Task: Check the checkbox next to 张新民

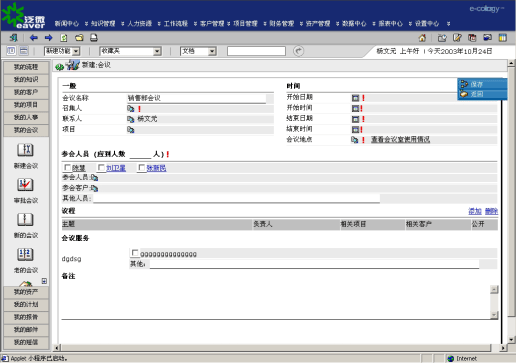Action: click(x=142, y=168)
